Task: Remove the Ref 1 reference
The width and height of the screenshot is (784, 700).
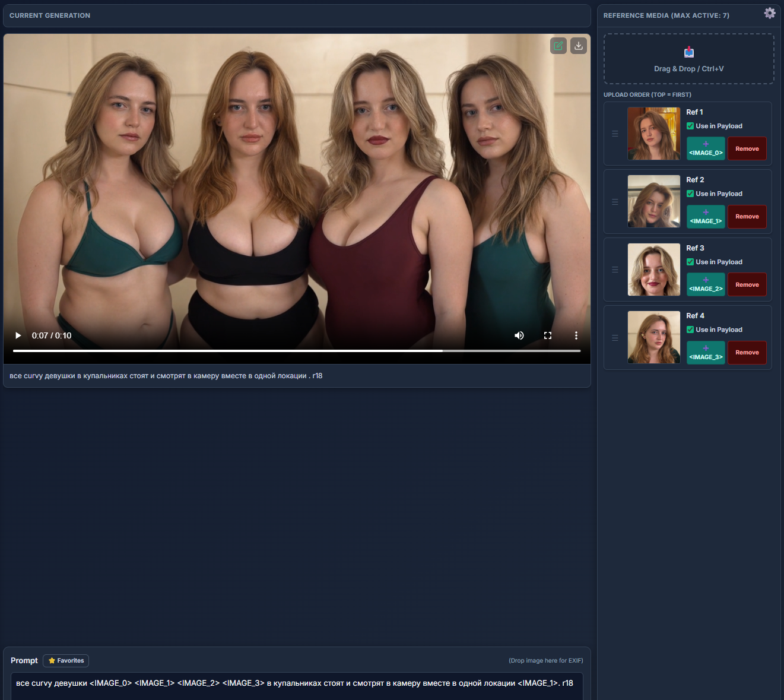Action: tap(747, 148)
